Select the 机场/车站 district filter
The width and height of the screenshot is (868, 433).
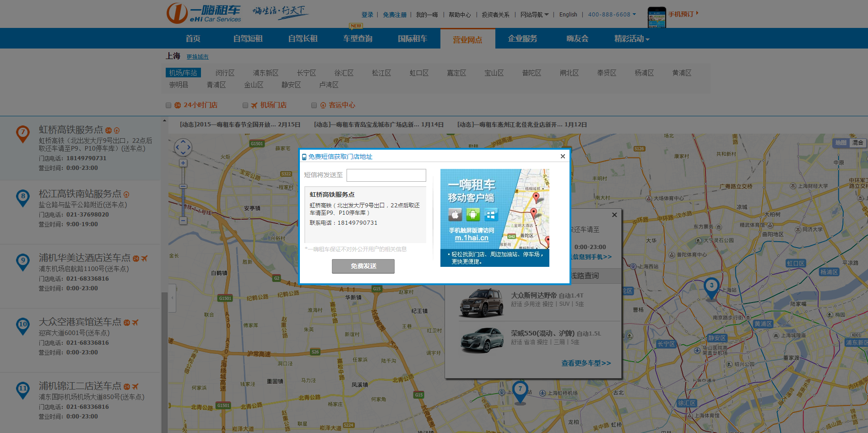(x=183, y=73)
